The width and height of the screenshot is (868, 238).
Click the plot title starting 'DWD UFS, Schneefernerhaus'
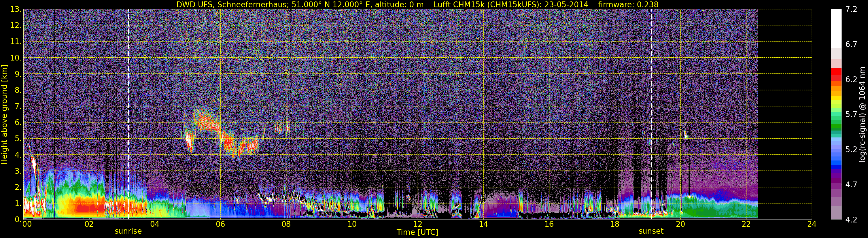pos(417,4)
